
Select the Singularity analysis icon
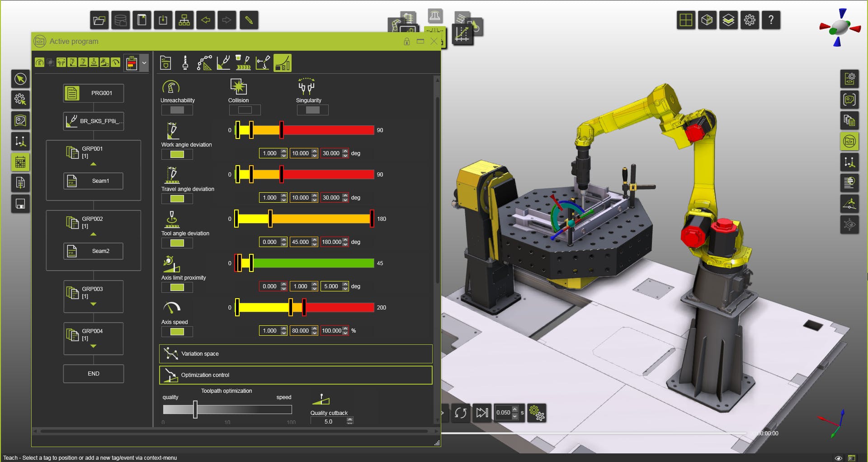pyautogui.click(x=307, y=87)
